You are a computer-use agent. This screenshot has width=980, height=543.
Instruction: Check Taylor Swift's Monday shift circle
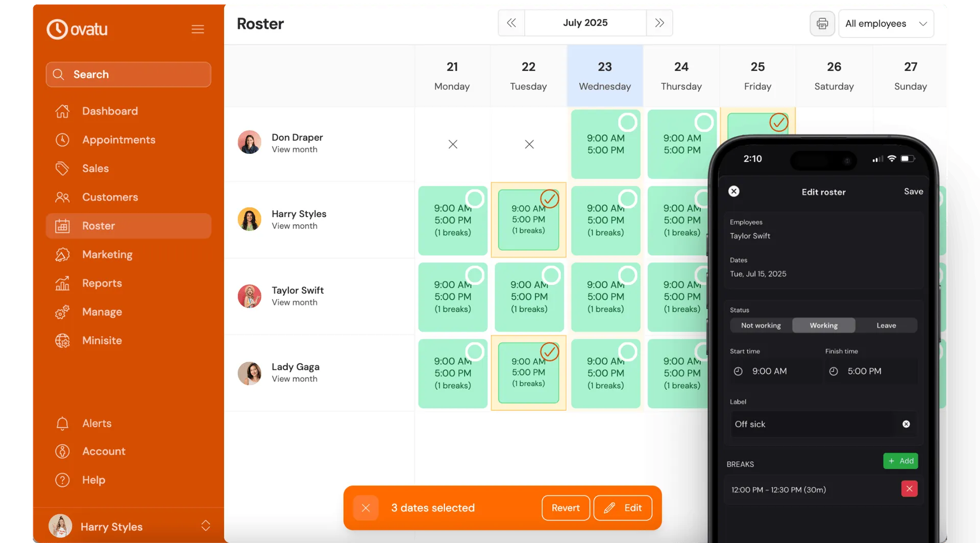[x=475, y=275]
